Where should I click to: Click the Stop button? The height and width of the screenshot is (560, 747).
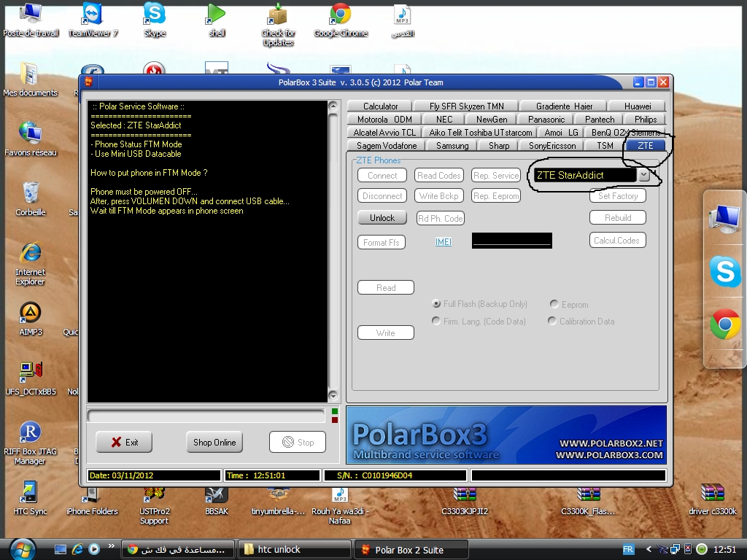coord(298,443)
